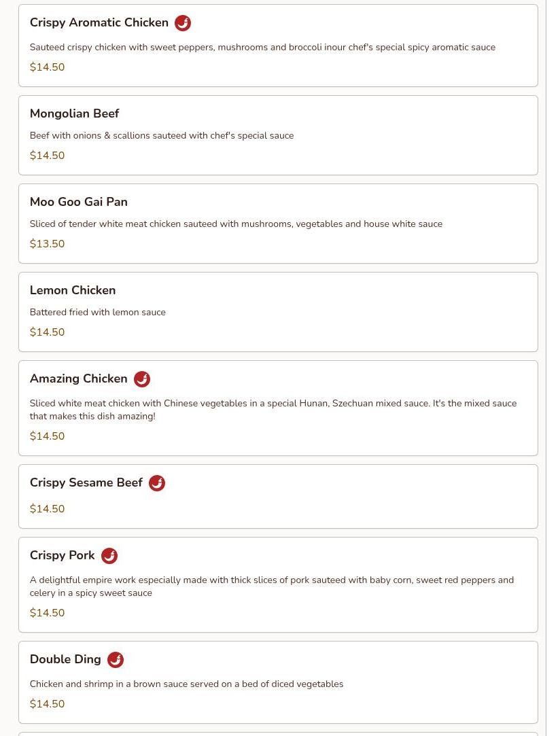Select the Double Ding dish title
The height and width of the screenshot is (736, 560).
[x=65, y=659]
